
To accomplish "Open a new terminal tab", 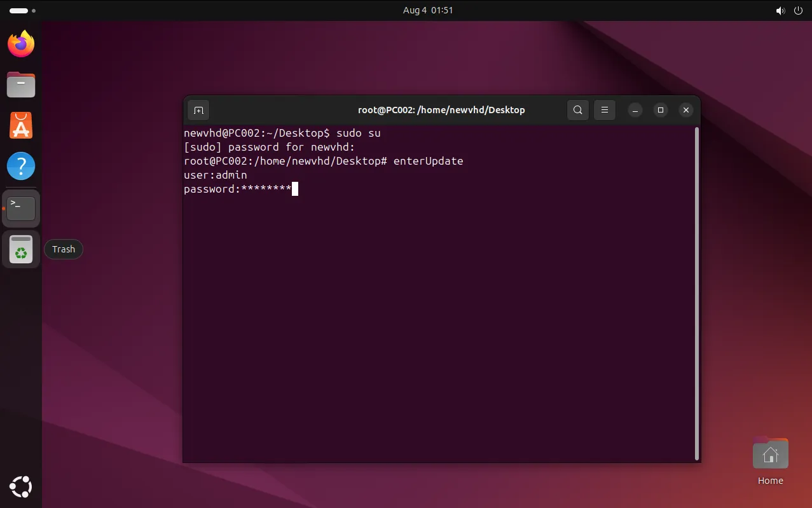I will pyautogui.click(x=198, y=110).
